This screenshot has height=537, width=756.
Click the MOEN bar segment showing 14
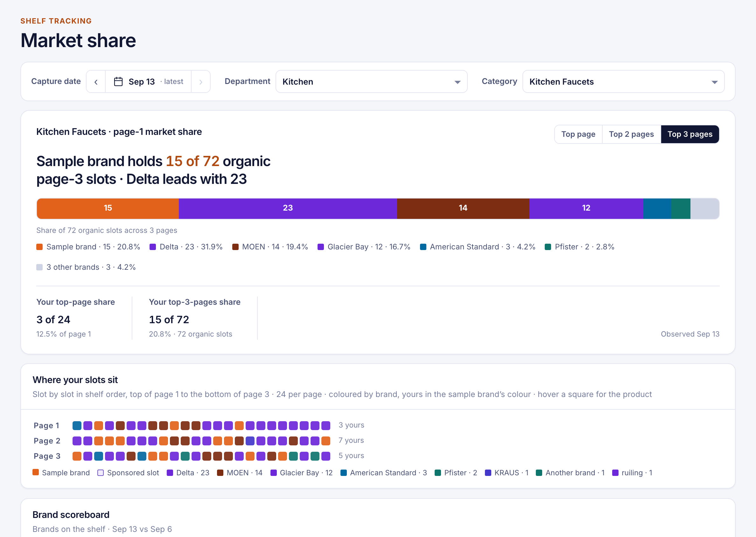pyautogui.click(x=463, y=209)
